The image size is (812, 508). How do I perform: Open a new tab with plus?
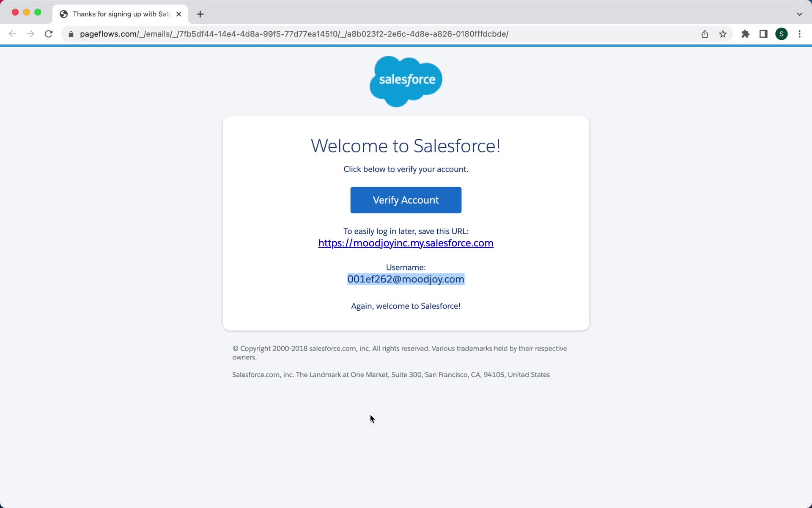click(x=200, y=14)
